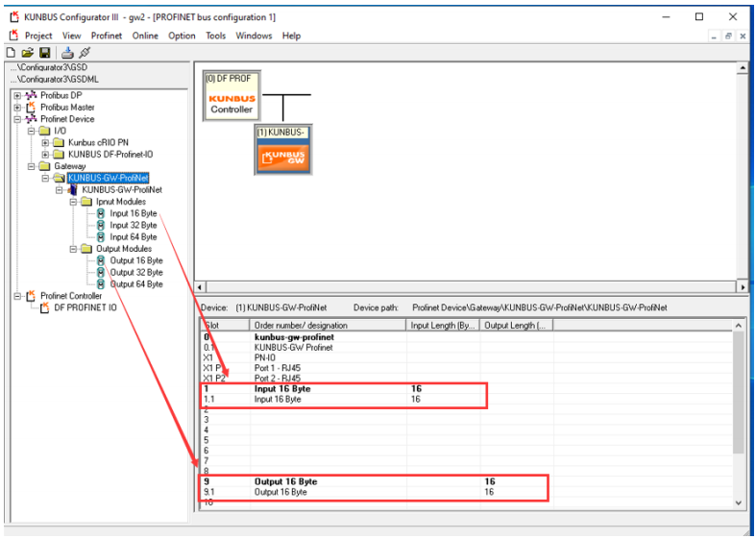Collapse the Ipnut Modules folder
This screenshot has height=539, width=756.
pos(73,202)
